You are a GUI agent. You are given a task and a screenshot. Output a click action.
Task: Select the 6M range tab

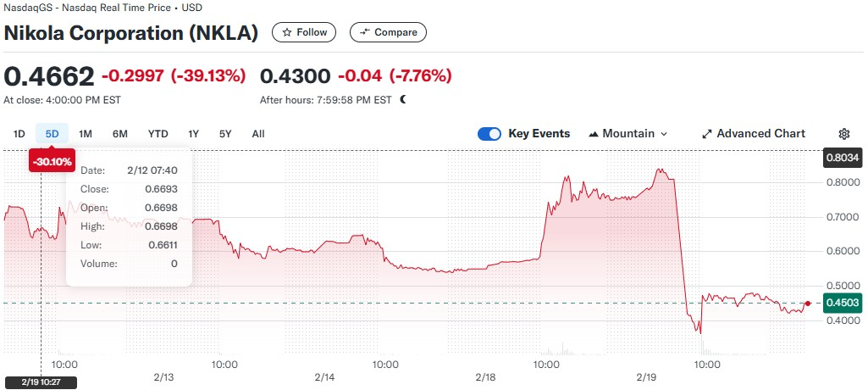pyautogui.click(x=119, y=133)
